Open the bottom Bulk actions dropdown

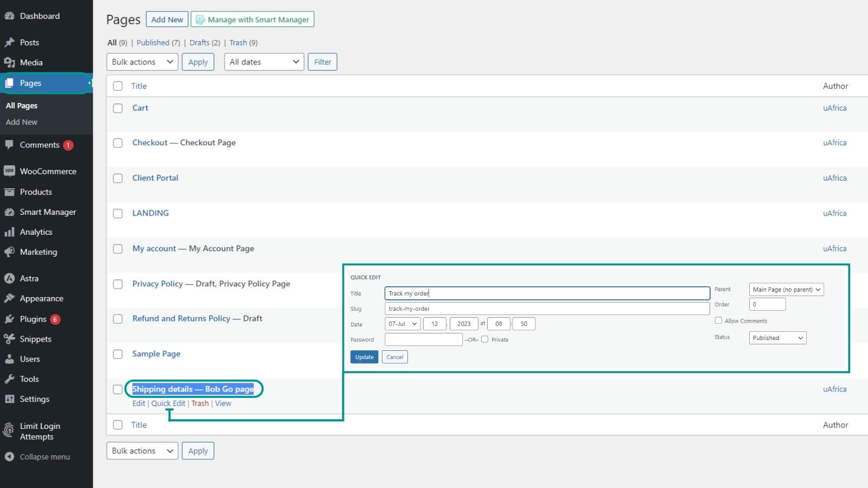click(142, 451)
